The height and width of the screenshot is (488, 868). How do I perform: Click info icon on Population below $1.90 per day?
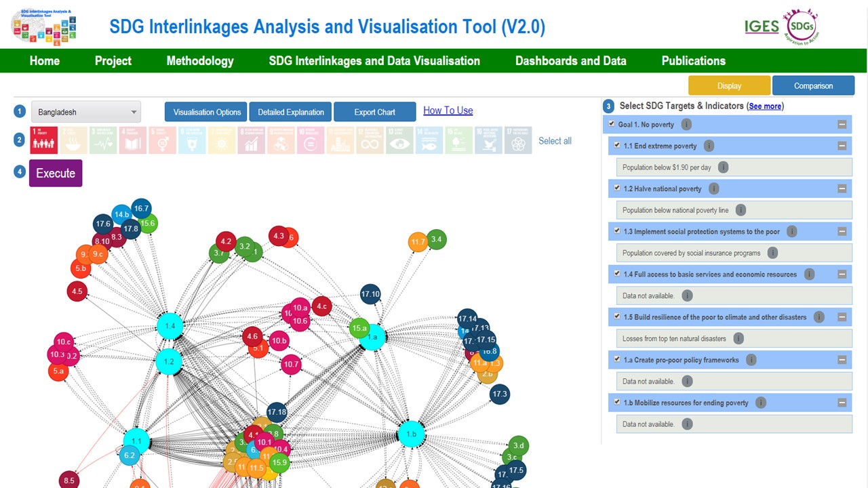[x=723, y=167]
